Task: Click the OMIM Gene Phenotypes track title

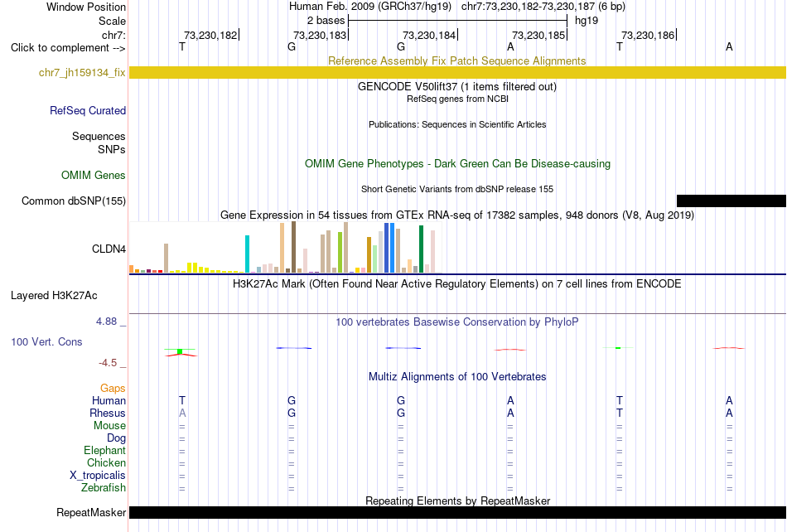Action: 457,163
